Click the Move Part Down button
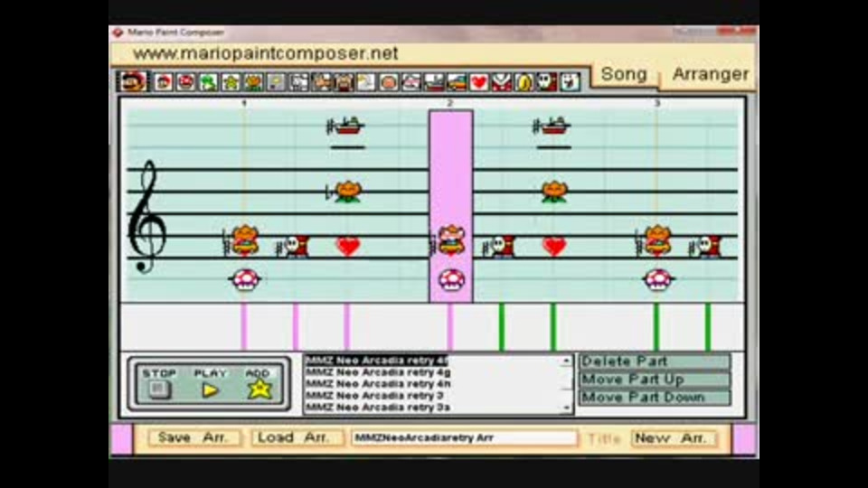 pyautogui.click(x=655, y=398)
